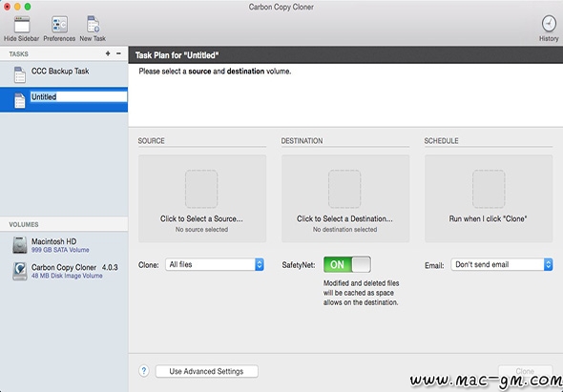Toggle the SafetyNet ON switch

click(346, 264)
